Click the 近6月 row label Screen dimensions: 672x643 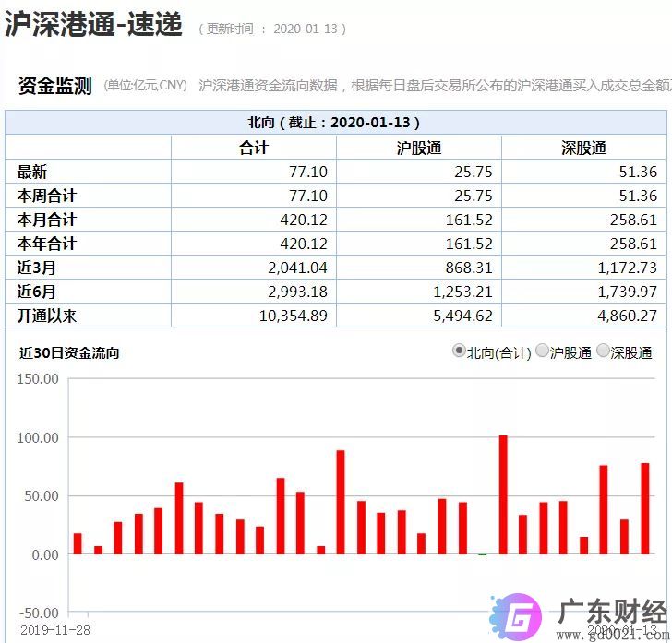pyautogui.click(x=36, y=292)
